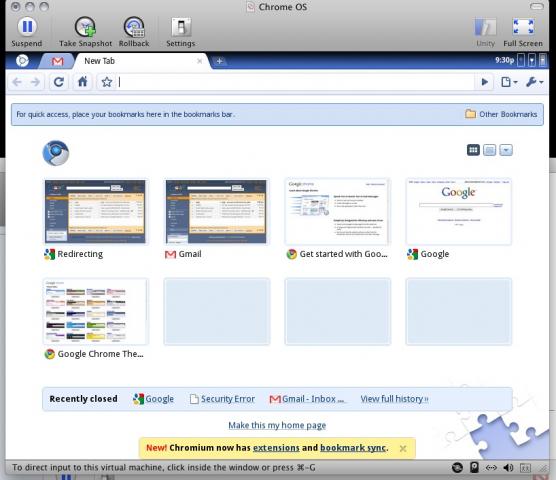Viewport: 556px width, 480px height.
Task: Reload the current page
Action: [x=59, y=82]
